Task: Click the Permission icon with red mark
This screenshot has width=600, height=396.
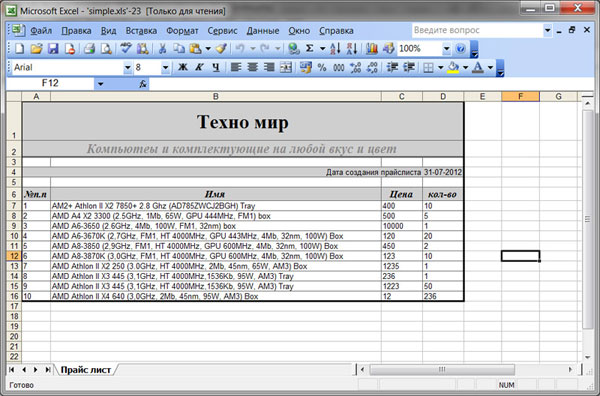Action: [x=70, y=49]
